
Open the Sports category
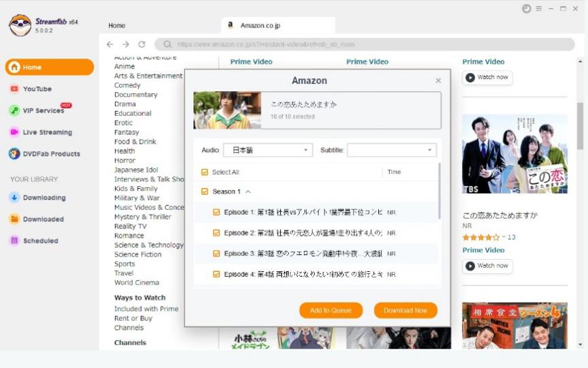click(x=125, y=264)
